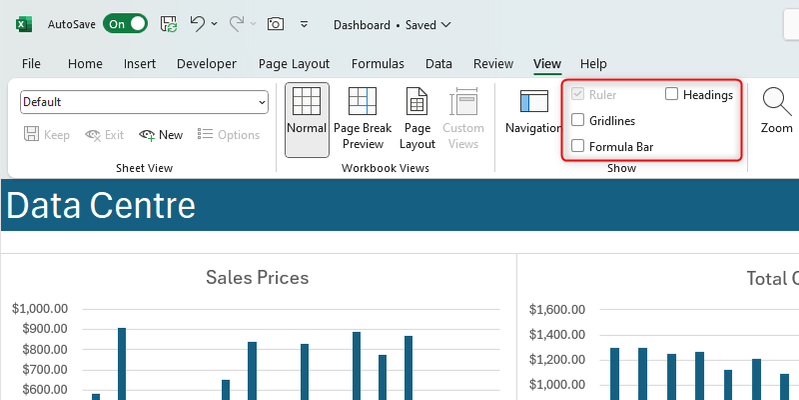Select the View tab
Viewport: 799px width, 400px height.
[x=547, y=64]
